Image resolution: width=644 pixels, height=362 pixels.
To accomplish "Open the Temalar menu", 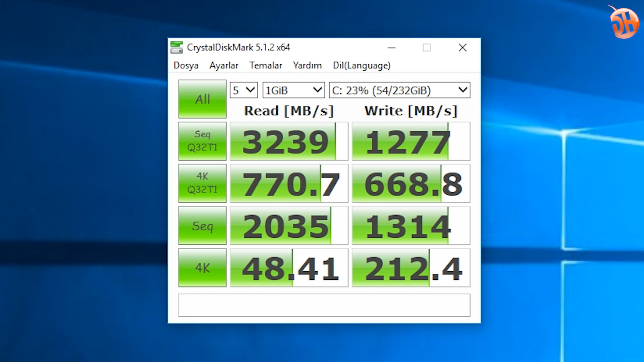I will [x=266, y=65].
